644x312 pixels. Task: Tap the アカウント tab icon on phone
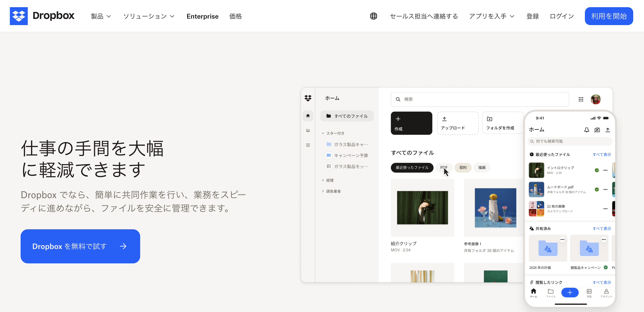point(606,293)
